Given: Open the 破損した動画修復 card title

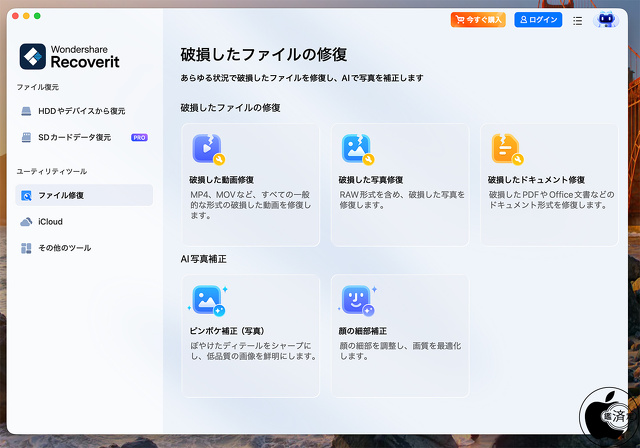Looking at the screenshot, I should tap(222, 180).
